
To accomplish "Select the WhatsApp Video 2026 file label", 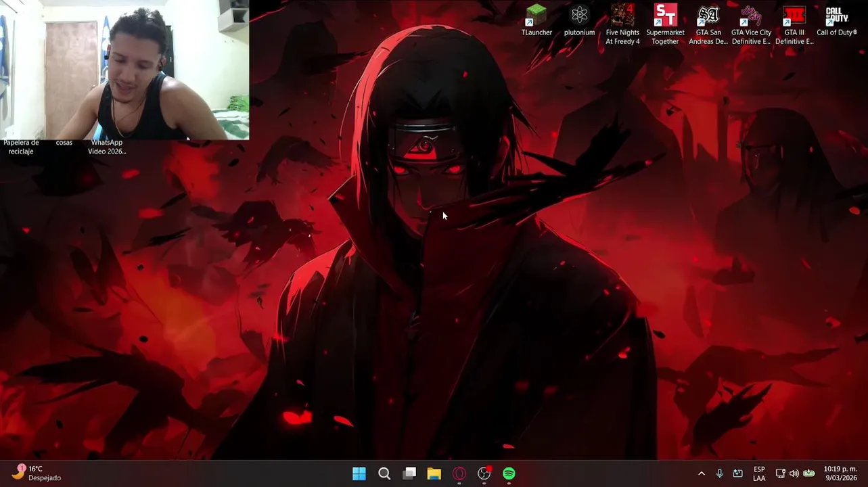I will (107, 147).
